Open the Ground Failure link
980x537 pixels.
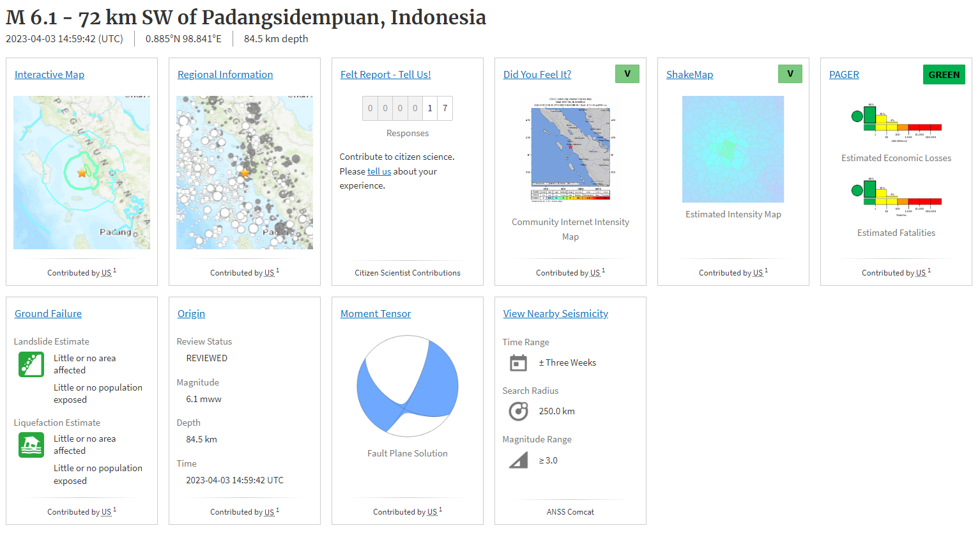[x=48, y=314]
